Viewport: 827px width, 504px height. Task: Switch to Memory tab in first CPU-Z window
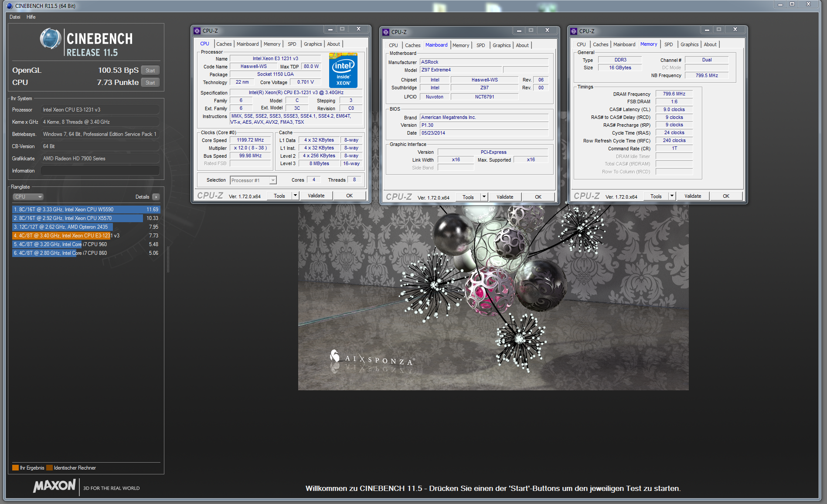pos(272,44)
